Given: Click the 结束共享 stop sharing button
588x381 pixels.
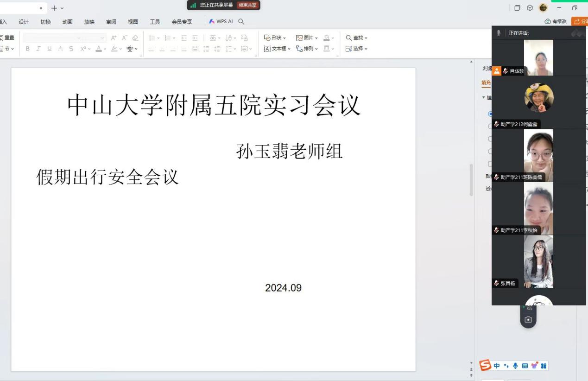Looking at the screenshot, I should click(x=247, y=5).
